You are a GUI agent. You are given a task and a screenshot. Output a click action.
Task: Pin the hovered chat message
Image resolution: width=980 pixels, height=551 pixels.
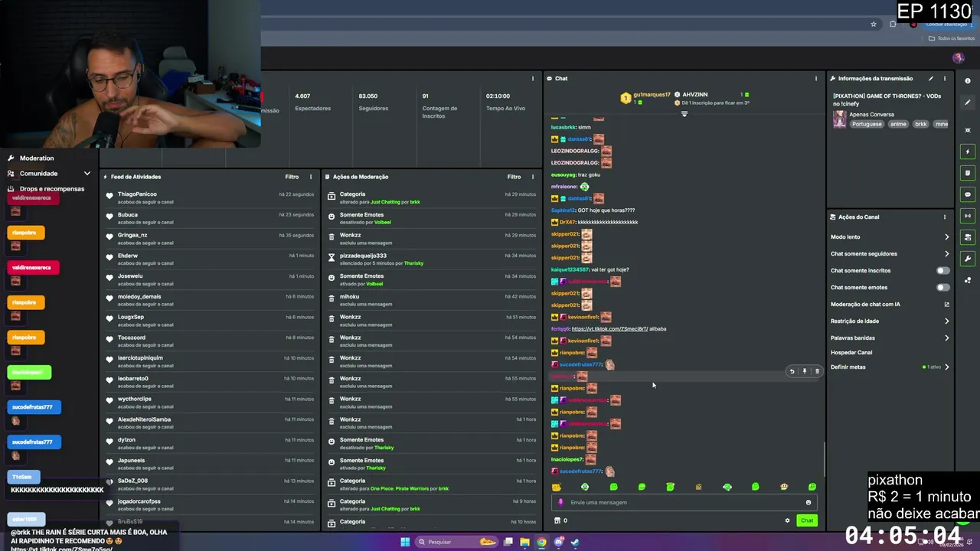(x=804, y=371)
